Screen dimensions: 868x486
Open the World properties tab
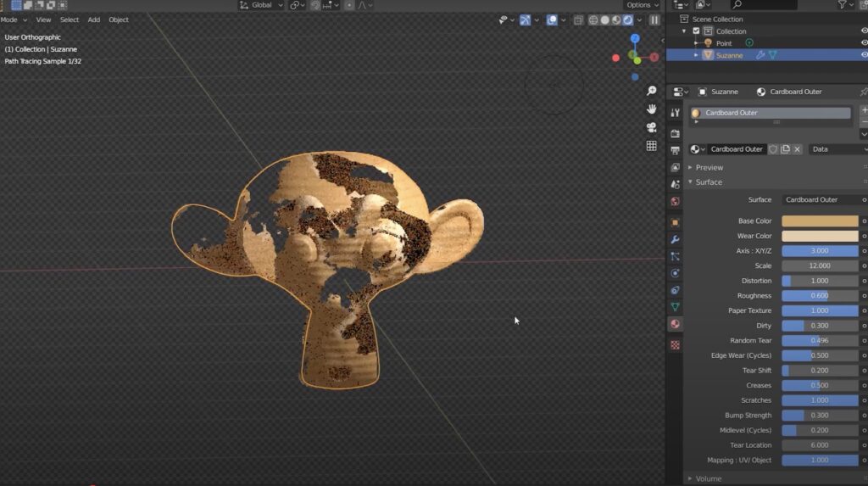[x=675, y=201]
